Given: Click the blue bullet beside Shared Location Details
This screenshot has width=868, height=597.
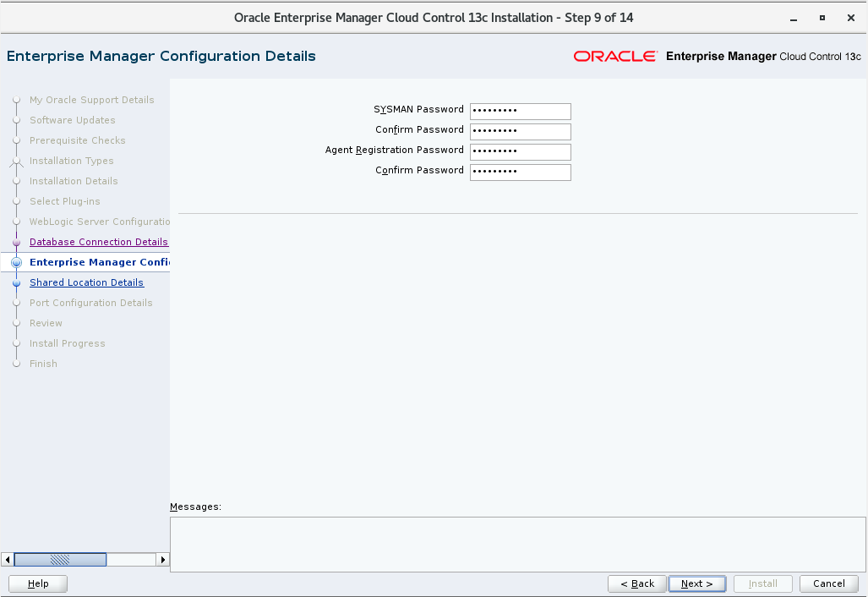Looking at the screenshot, I should (x=17, y=283).
